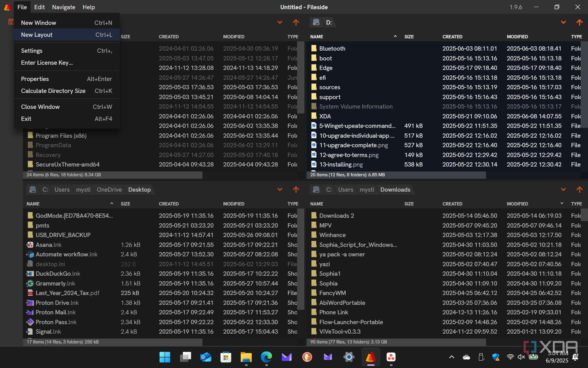
Task: Click the computer icon in Desktop pane breadcrumb
Action: 32,190
